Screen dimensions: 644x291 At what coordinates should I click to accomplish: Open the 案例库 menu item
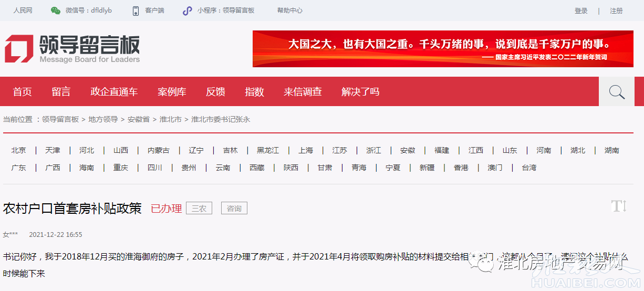(x=172, y=92)
